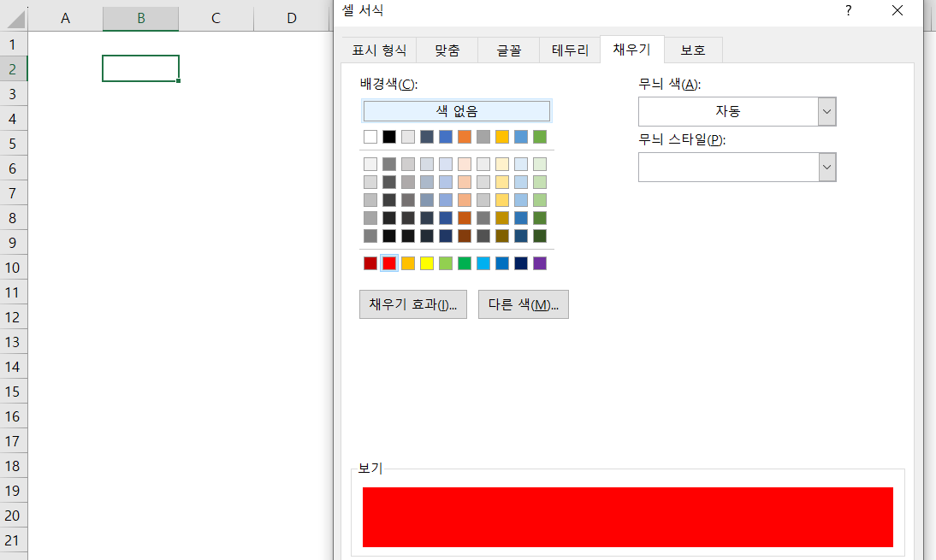Select column C header
The image size is (936, 560).
click(x=216, y=19)
